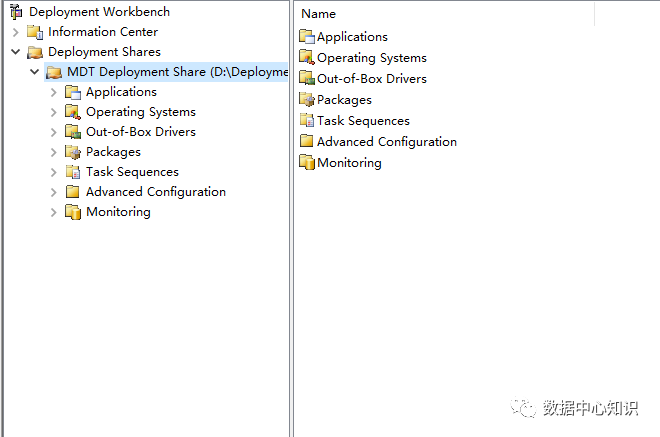
Task: Click Applications icon in the right pane
Action: (307, 37)
